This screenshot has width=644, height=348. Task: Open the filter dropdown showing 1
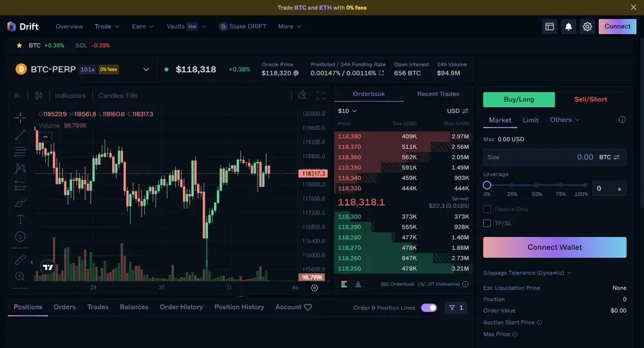click(x=456, y=308)
